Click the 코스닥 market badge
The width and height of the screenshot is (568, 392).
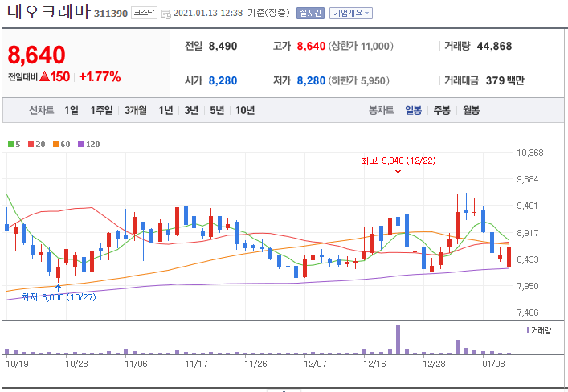pos(144,14)
